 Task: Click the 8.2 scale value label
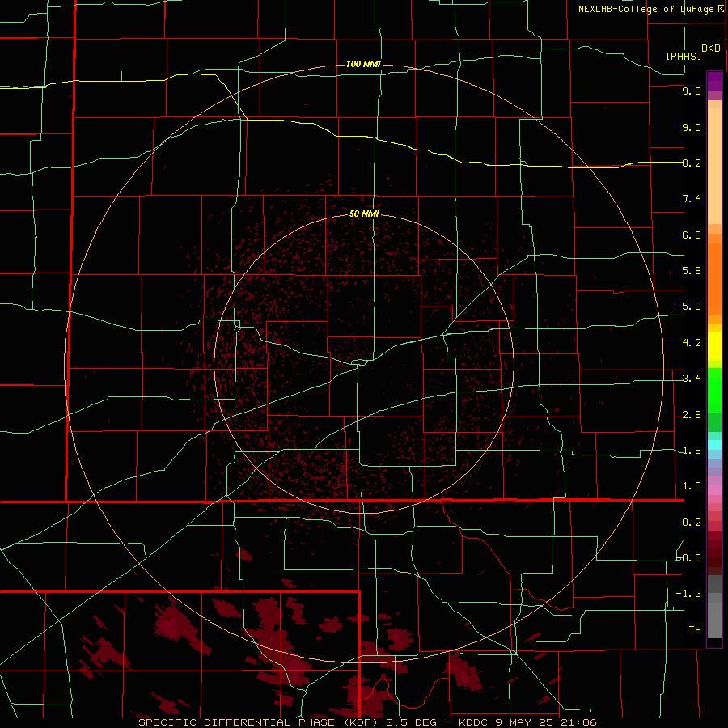(692, 163)
